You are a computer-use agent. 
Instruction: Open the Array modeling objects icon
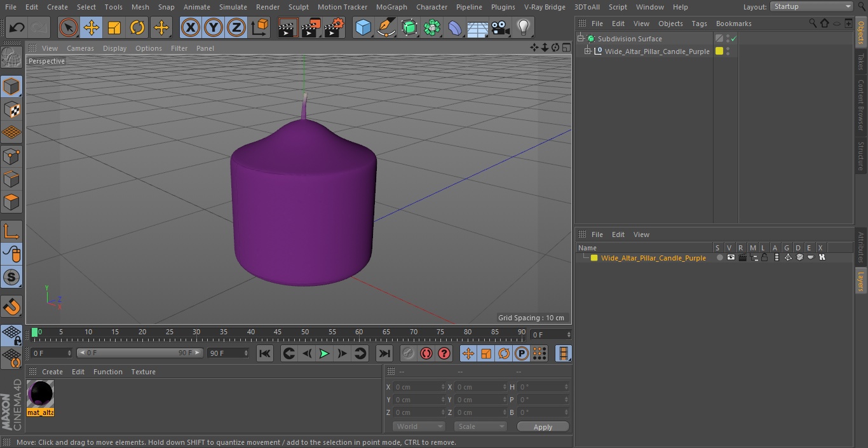click(x=432, y=27)
